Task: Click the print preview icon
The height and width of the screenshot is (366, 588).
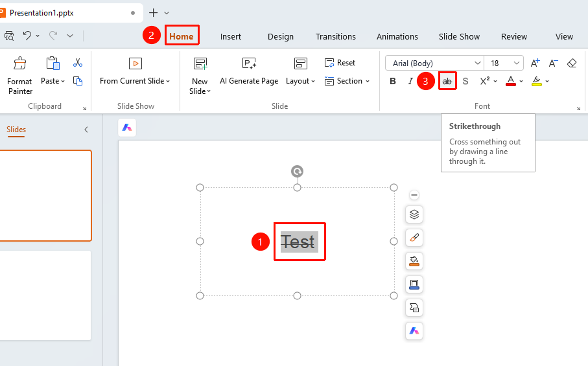Action: (9, 36)
